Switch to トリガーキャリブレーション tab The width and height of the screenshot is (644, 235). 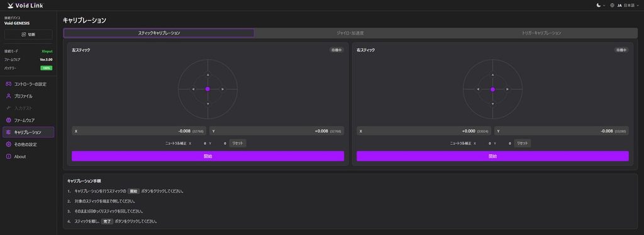coord(541,33)
